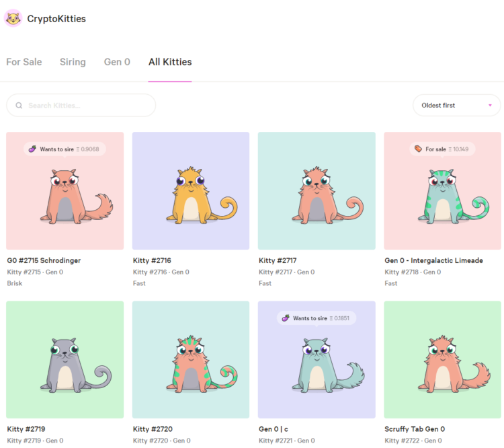Open the Gen 0 tab
504x448 pixels.
pos(117,62)
